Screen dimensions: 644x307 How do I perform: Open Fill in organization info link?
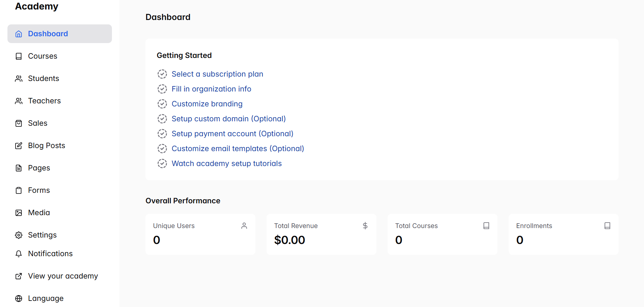211,89
